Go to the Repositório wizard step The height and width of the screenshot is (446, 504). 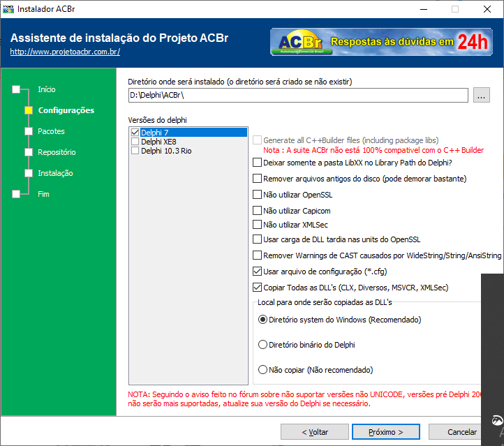pyautogui.click(x=57, y=152)
